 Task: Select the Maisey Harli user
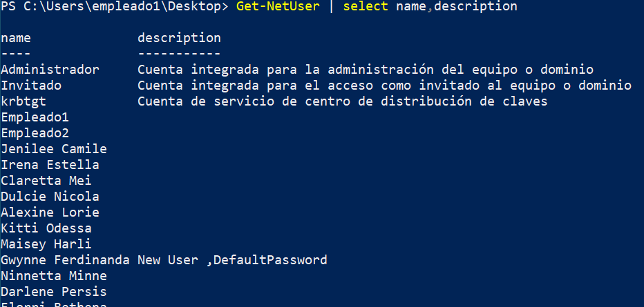[46, 244]
